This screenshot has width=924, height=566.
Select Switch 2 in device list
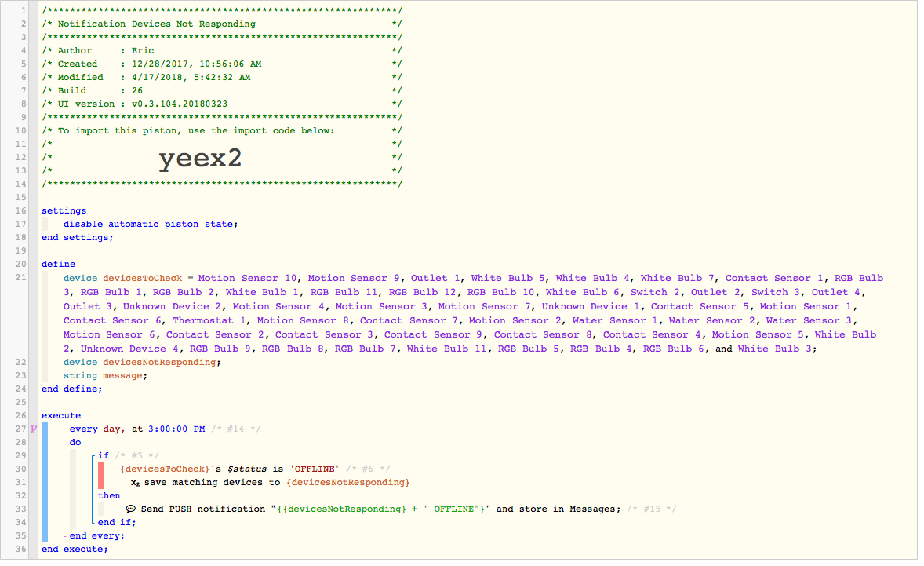click(655, 293)
